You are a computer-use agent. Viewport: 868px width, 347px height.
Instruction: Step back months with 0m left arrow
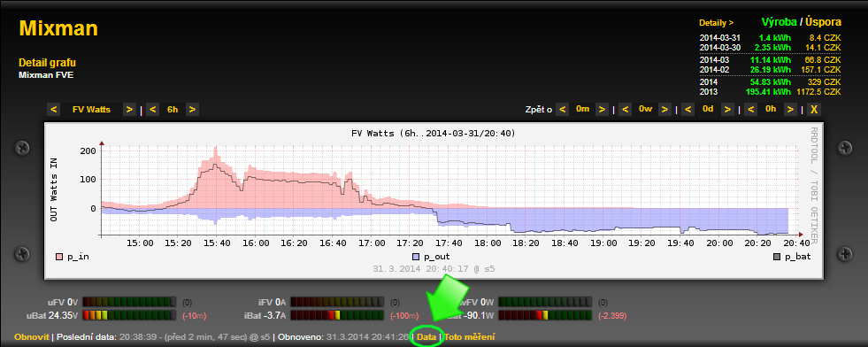pos(563,110)
